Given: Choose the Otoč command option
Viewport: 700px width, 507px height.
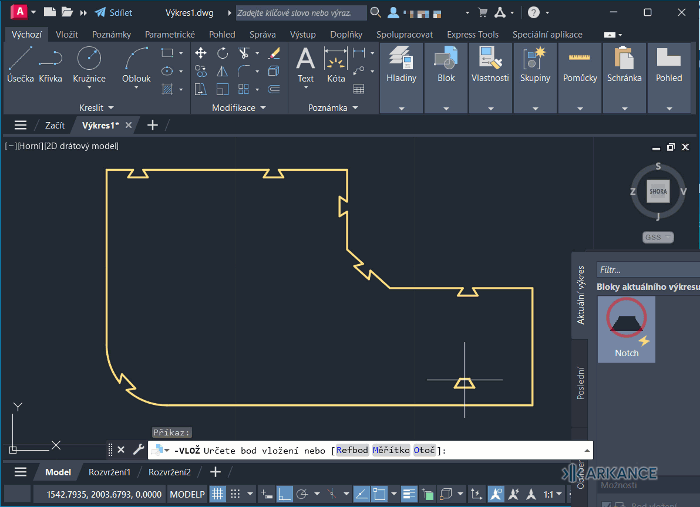Looking at the screenshot, I should [x=424, y=450].
